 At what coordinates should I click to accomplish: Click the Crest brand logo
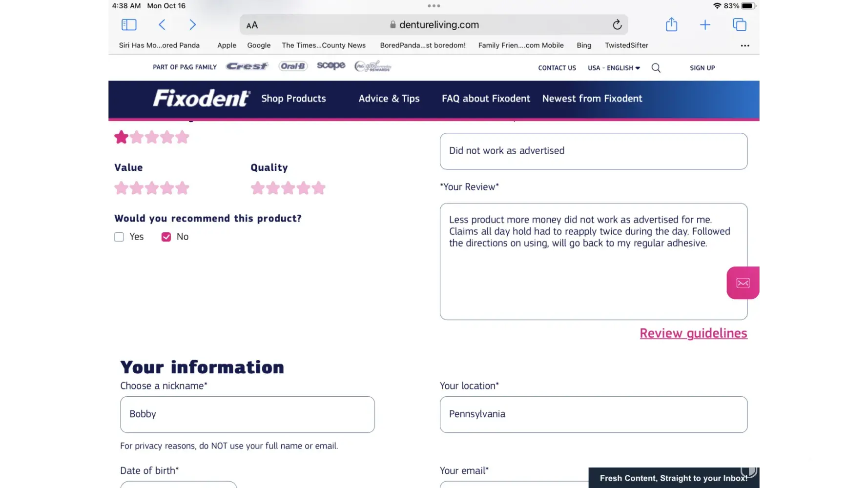point(247,66)
